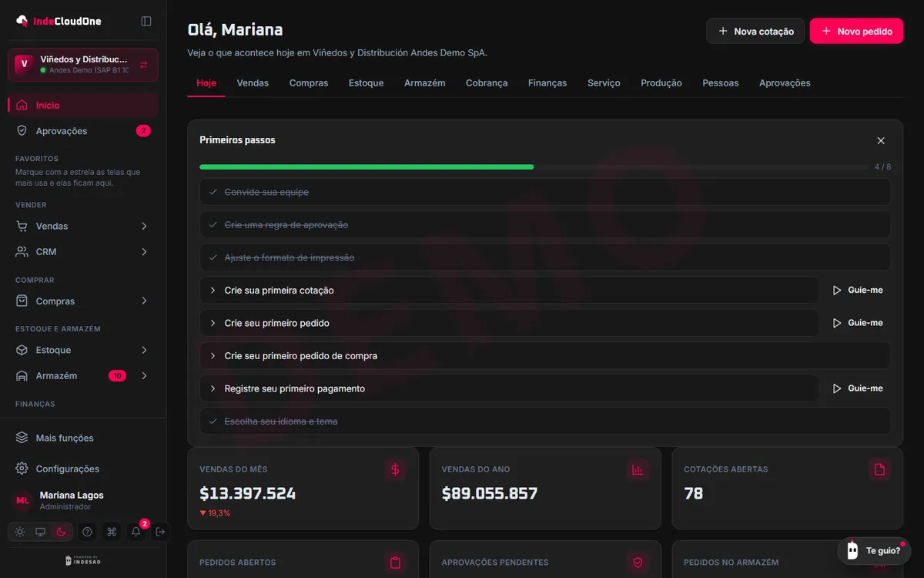Open the Te guio? assistant bubble
The image size is (924, 578).
coord(874,550)
